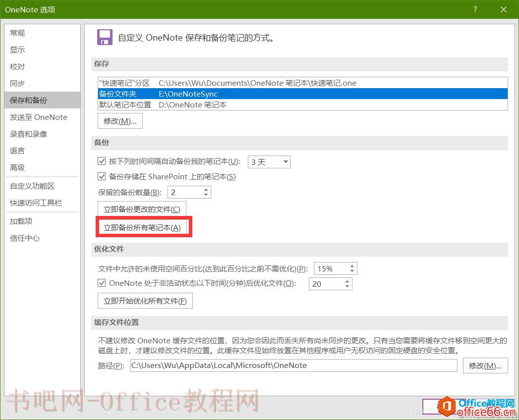Select 保存和备份 in the sidebar
Screen dimensions: 519x420
click(42, 100)
